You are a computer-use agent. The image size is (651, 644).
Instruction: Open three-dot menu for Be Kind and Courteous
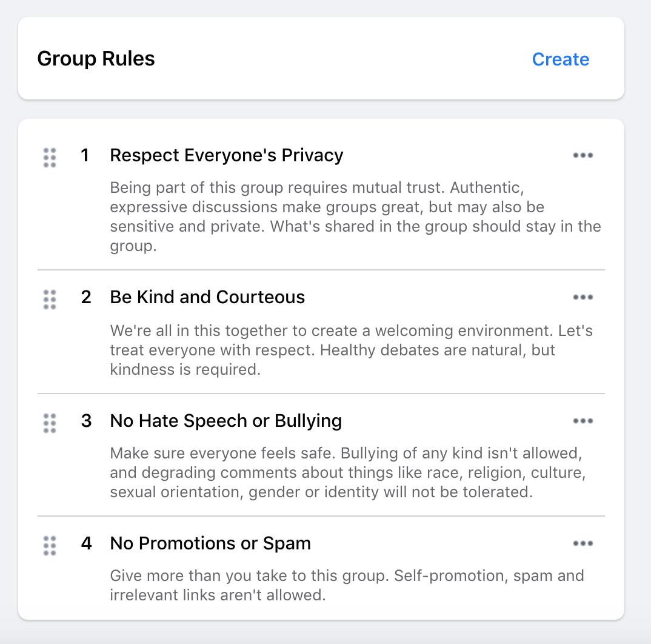(583, 297)
